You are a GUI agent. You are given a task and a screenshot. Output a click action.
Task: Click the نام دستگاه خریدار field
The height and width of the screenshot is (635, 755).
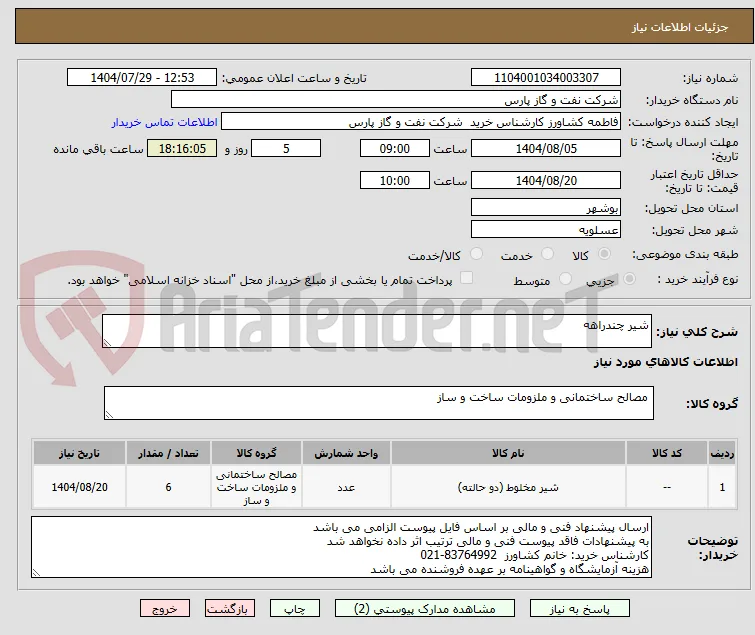point(395,100)
